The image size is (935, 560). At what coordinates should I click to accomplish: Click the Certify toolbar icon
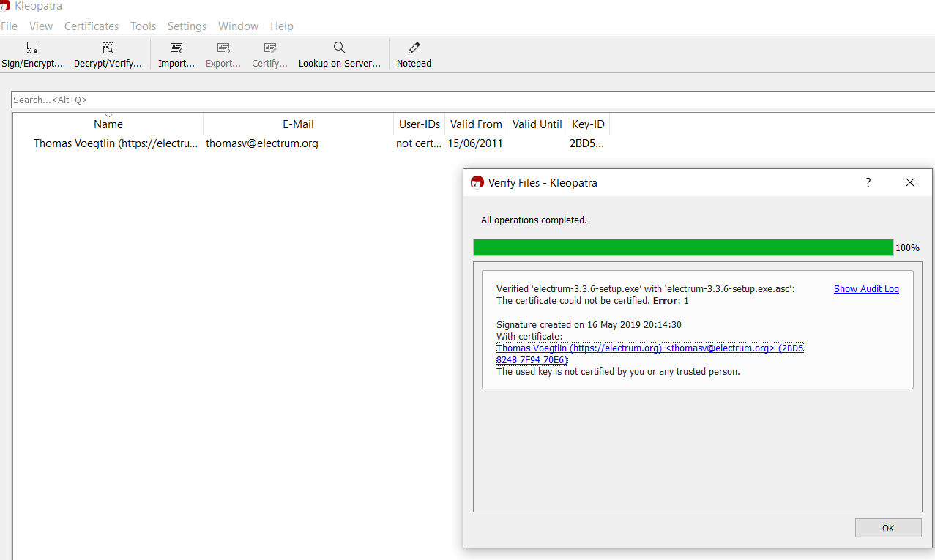tap(269, 55)
